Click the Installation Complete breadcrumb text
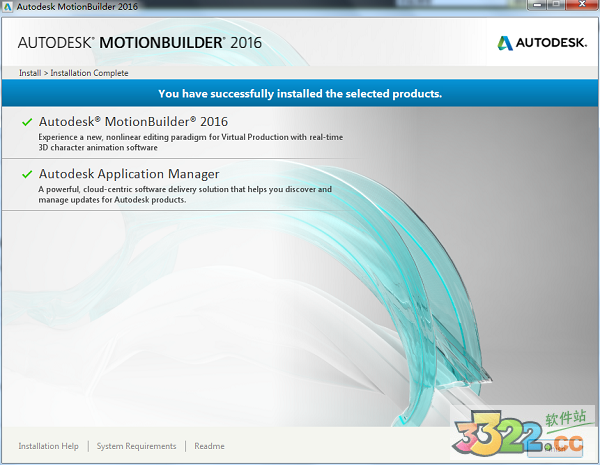 (x=89, y=73)
